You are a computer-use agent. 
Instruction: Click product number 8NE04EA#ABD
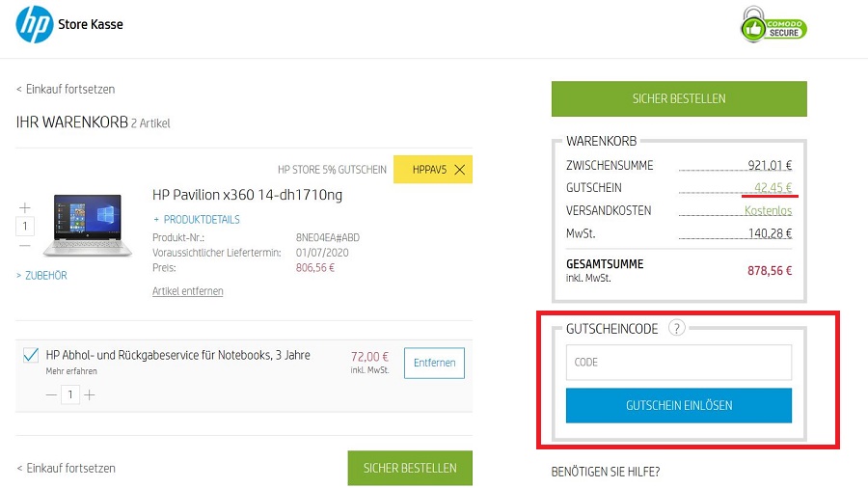pos(328,238)
